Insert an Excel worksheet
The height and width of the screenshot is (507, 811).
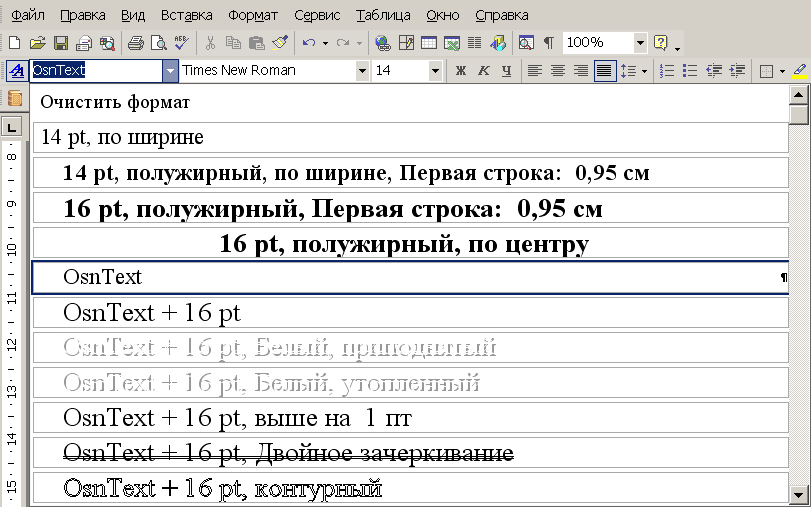tap(452, 43)
